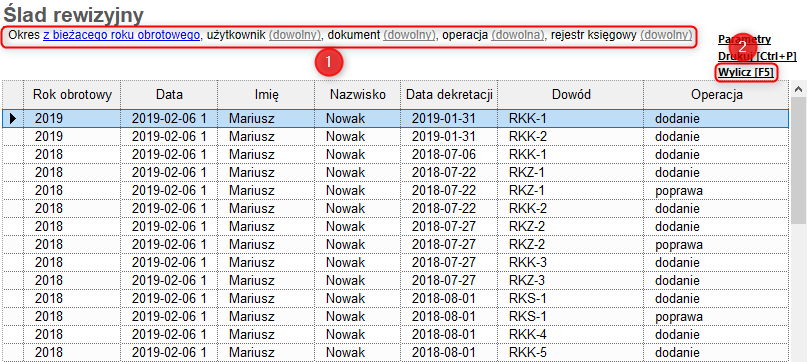Sort by the Data column header
This screenshot has height=362, width=810.
point(169,95)
